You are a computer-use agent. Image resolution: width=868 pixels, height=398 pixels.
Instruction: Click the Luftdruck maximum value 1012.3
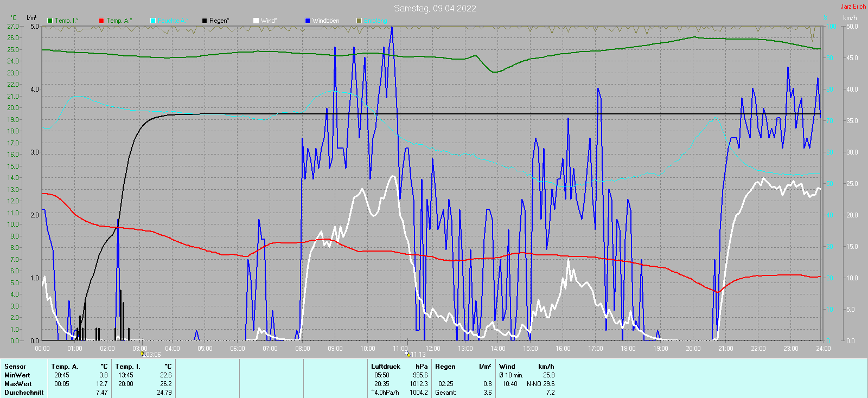(x=419, y=384)
